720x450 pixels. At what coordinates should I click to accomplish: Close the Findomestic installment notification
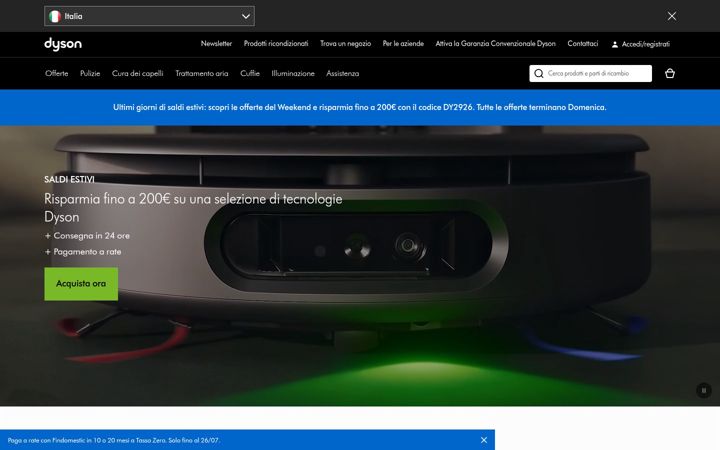(x=484, y=440)
